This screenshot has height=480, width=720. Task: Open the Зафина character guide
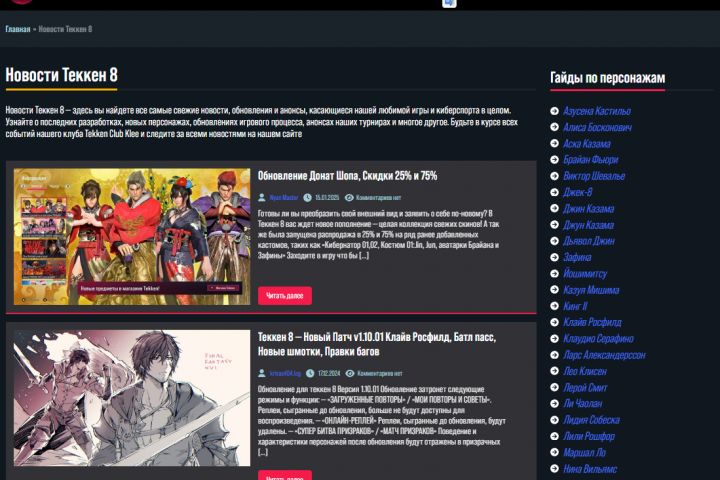coord(577,257)
